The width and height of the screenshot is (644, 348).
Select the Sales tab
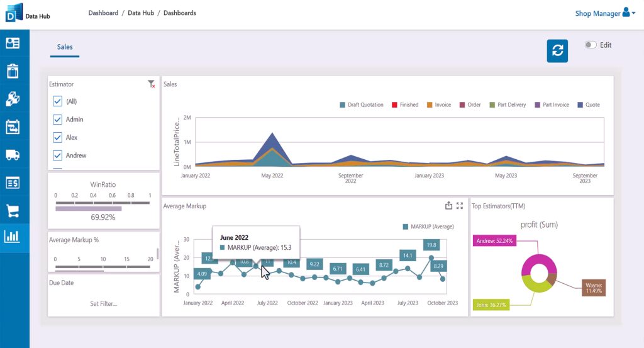[65, 47]
